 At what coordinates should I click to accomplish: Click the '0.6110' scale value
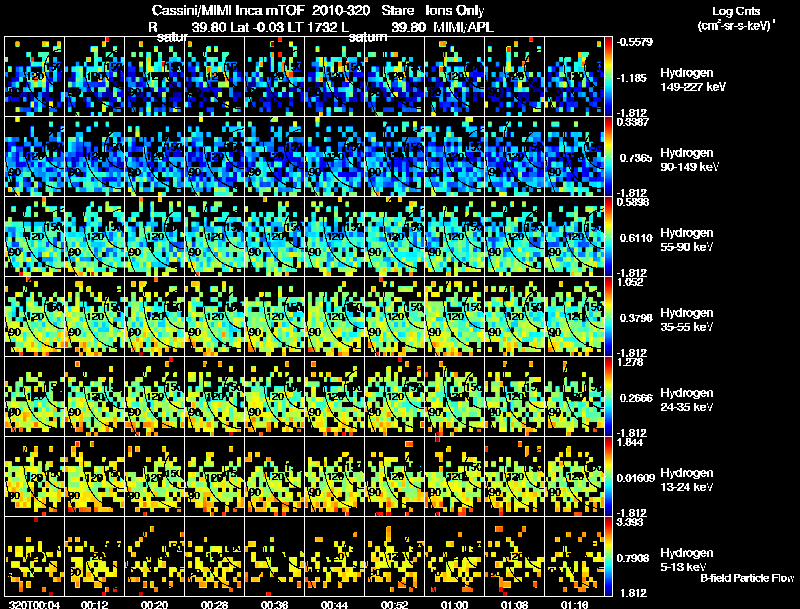click(636, 238)
